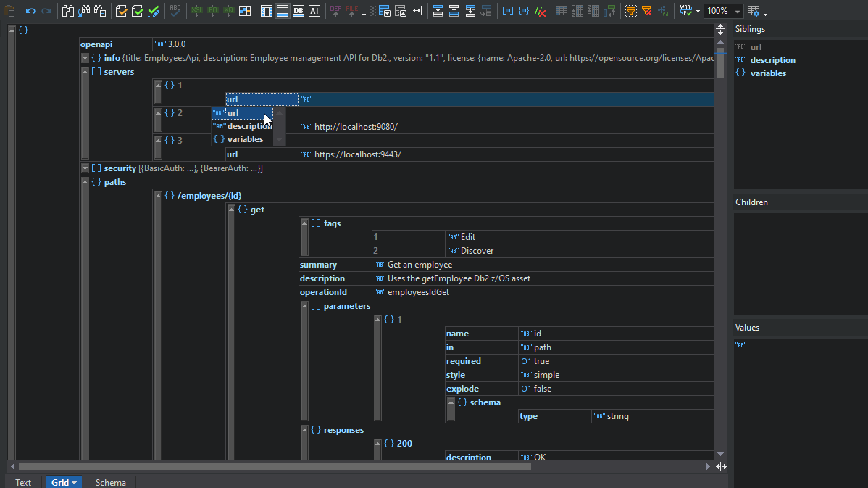Viewport: 868px width, 488px height.
Task: Apply a filter using the orange funnel icon
Action: click(630, 11)
